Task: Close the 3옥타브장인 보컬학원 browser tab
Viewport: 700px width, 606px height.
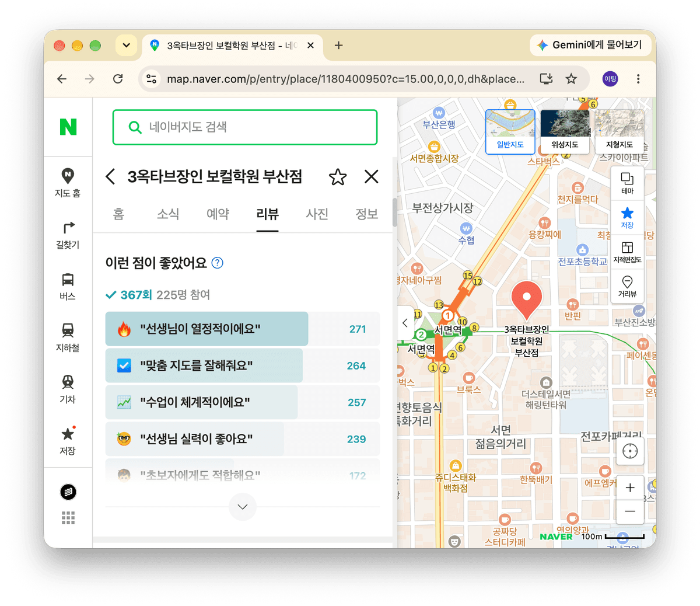Action: coord(311,45)
